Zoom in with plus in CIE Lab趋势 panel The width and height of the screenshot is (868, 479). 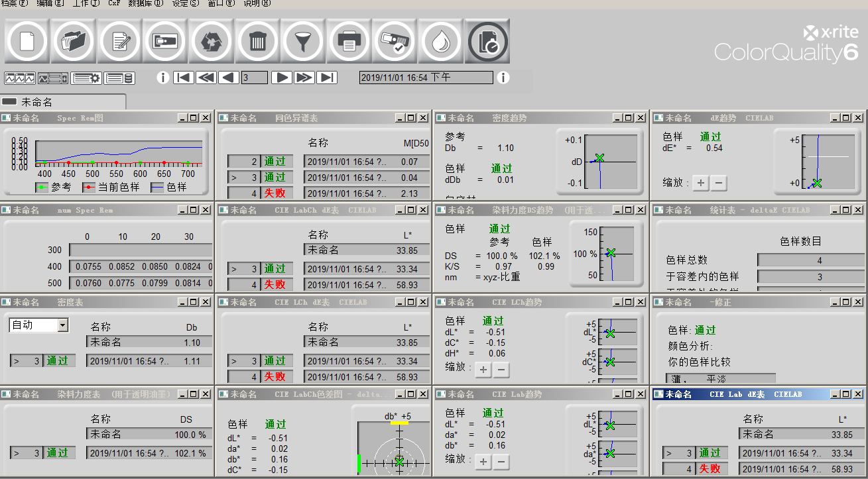[x=483, y=461]
